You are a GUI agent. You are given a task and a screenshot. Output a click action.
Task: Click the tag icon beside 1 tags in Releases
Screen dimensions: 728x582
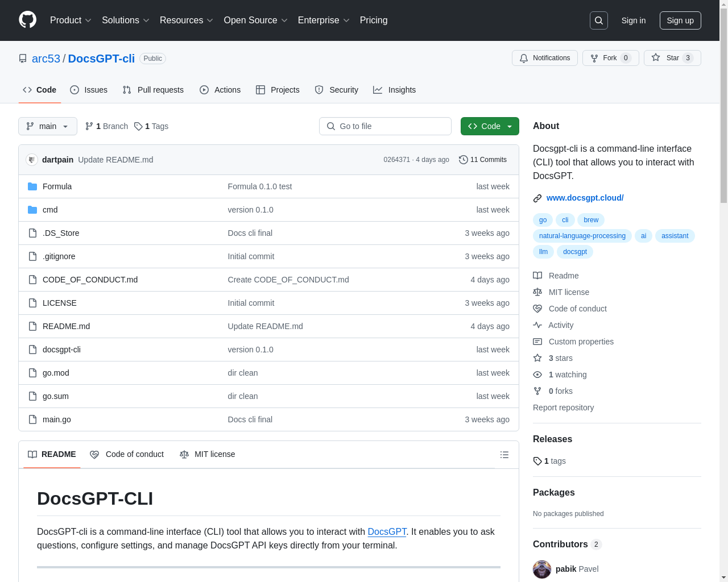(537, 461)
